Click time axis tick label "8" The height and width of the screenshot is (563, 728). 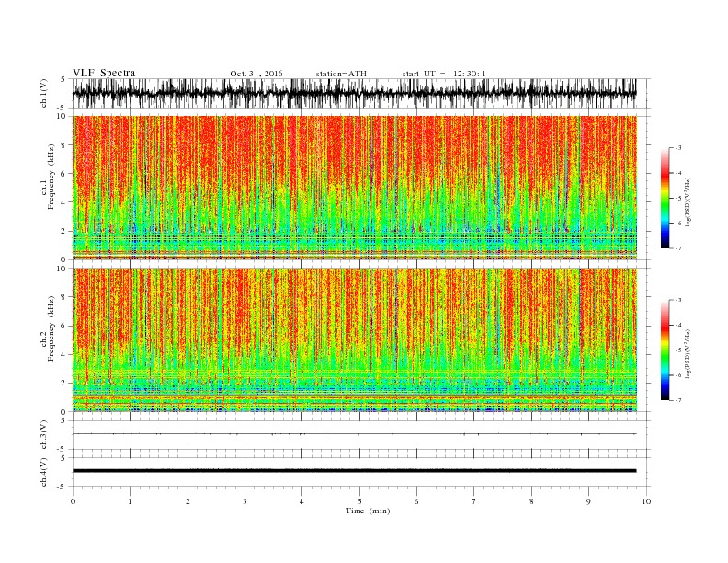click(x=531, y=501)
